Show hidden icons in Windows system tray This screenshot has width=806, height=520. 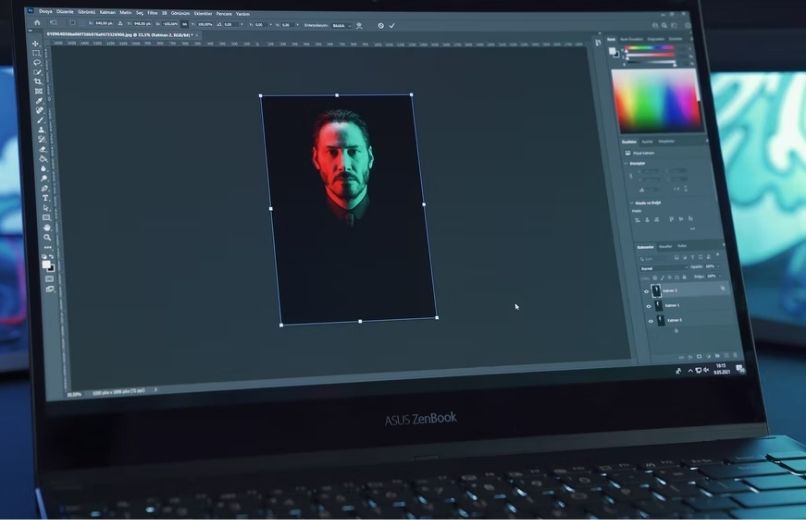tap(690, 370)
